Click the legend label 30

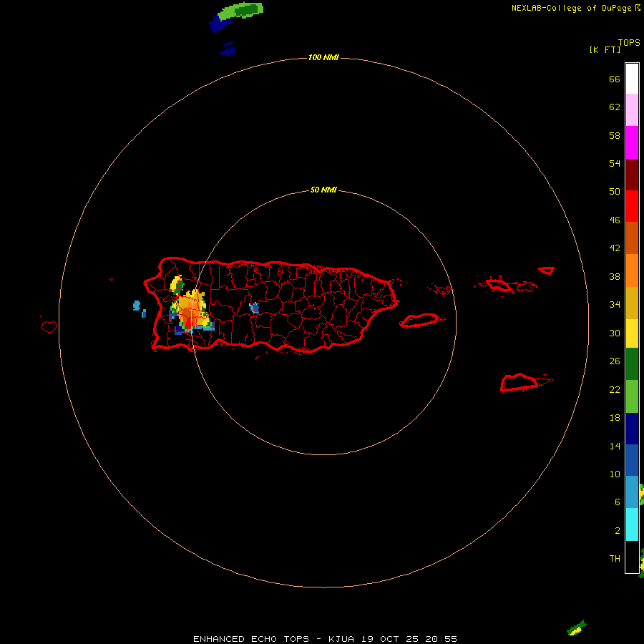[615, 333]
